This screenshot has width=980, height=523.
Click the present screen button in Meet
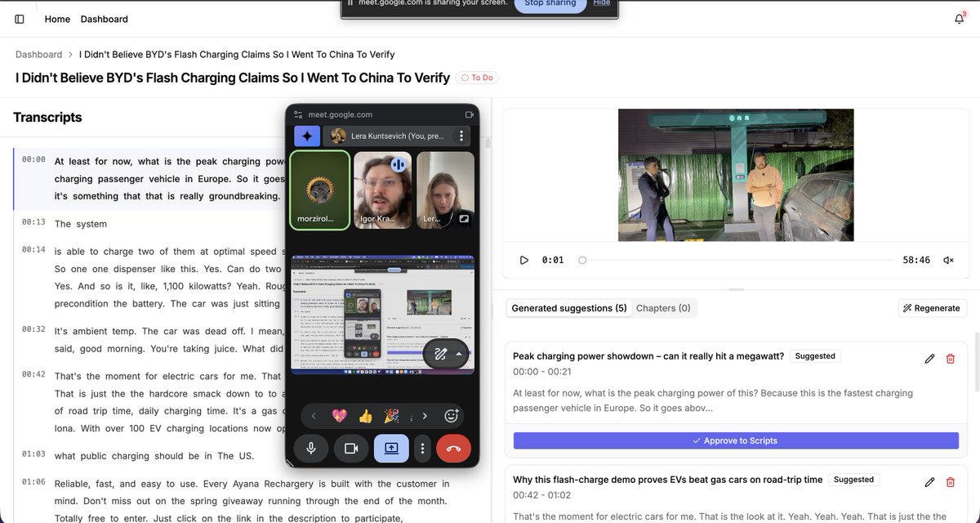[391, 448]
